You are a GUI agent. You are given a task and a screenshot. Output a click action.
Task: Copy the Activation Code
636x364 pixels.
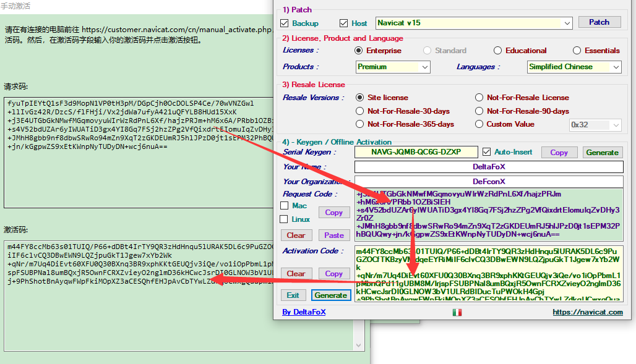point(334,274)
